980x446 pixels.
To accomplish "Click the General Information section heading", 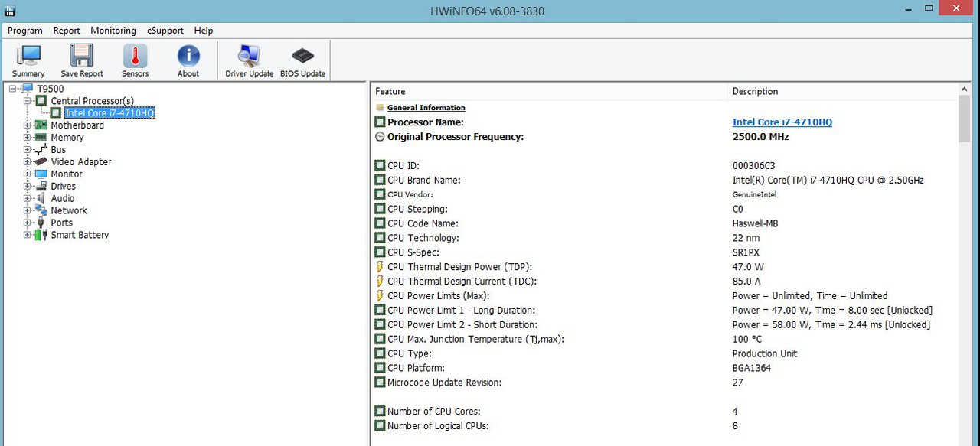I will 426,108.
